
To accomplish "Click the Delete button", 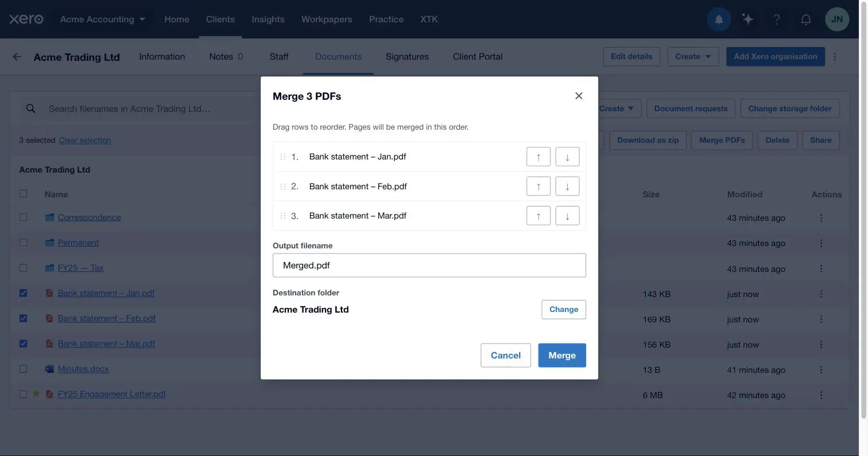I will click(777, 140).
